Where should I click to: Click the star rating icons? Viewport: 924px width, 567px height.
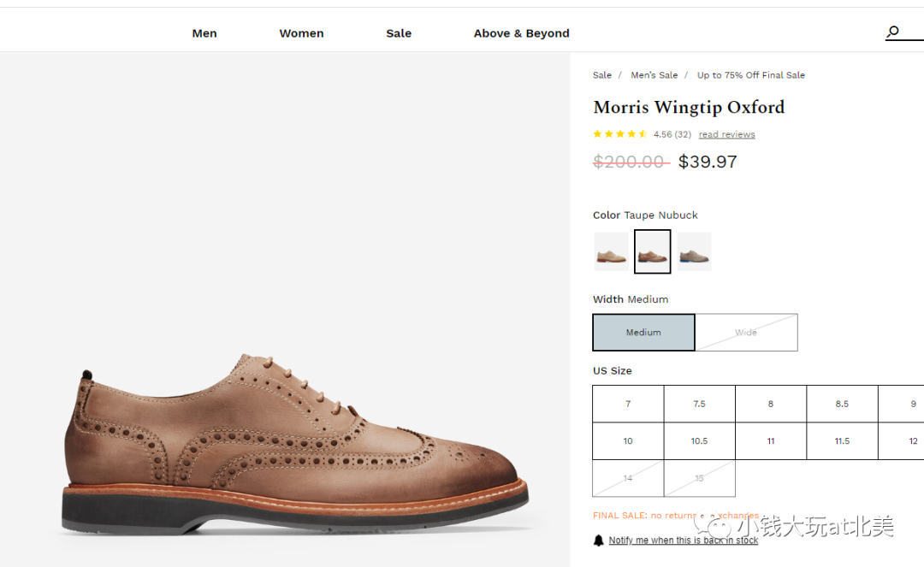(x=619, y=134)
